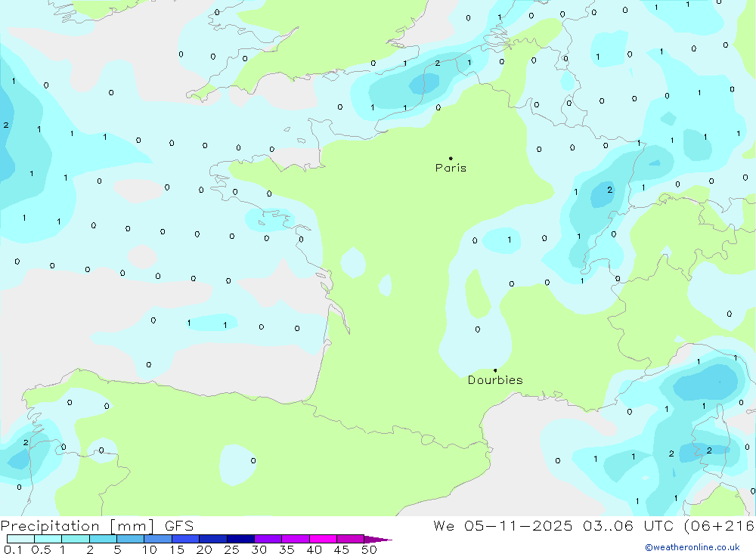Click the Dourbies location marker dot
756x554 pixels.
(495, 370)
